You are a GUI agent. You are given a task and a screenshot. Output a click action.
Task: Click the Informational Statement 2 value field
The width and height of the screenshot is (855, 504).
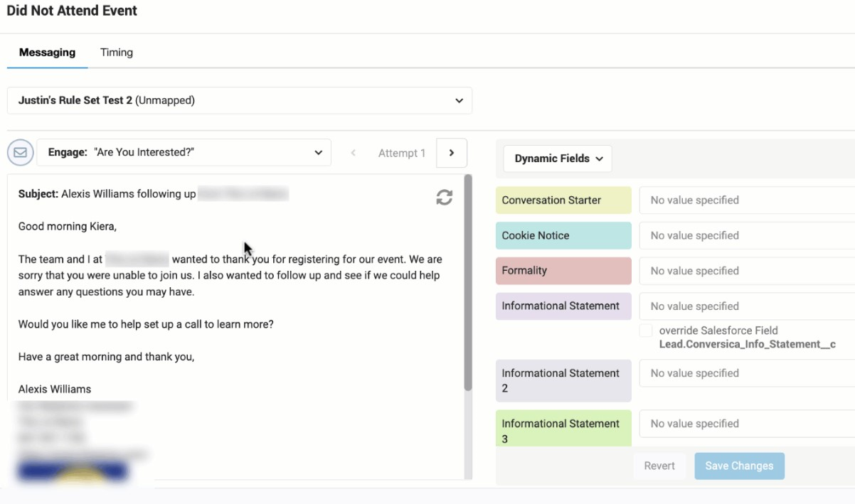click(747, 373)
